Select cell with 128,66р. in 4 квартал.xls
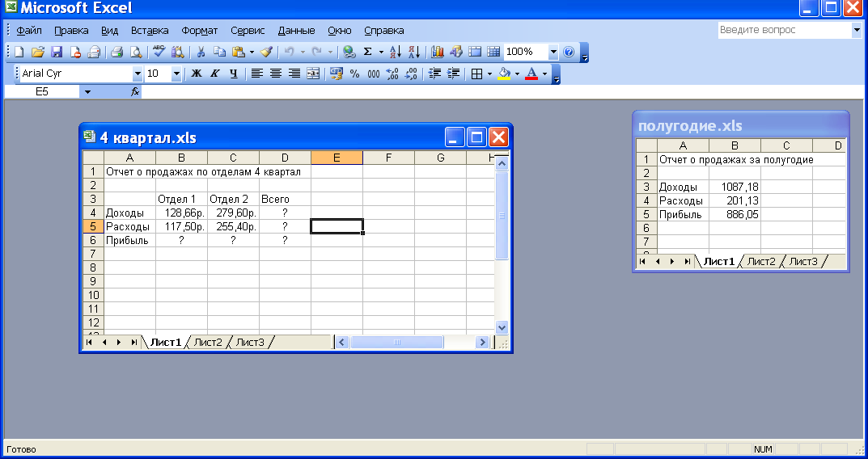This screenshot has width=868, height=459. (x=181, y=213)
